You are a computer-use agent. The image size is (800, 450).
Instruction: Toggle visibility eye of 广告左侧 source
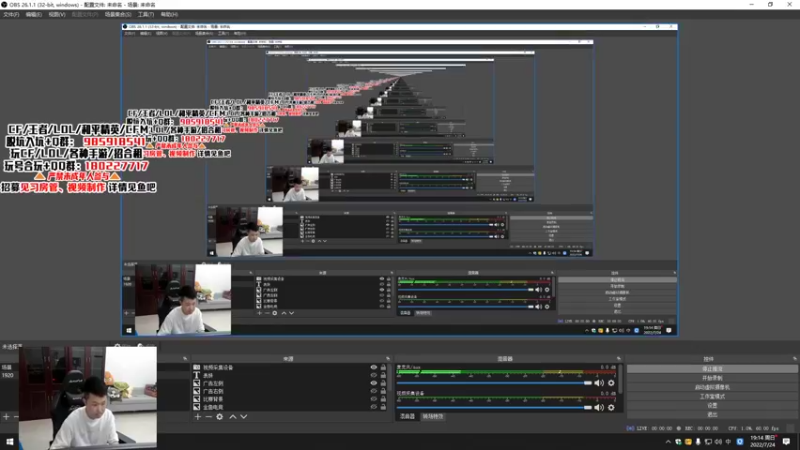(373, 383)
